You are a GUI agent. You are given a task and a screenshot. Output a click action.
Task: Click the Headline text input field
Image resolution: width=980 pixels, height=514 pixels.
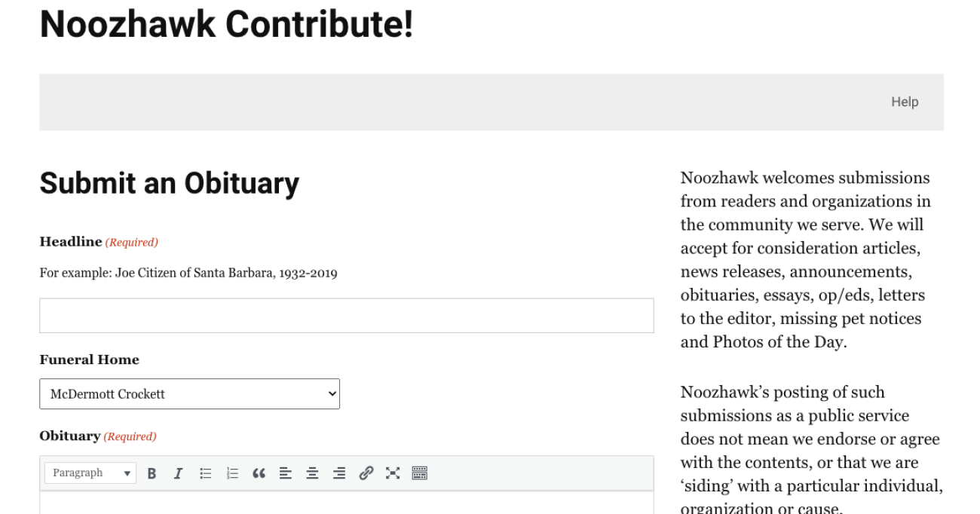tap(346, 316)
